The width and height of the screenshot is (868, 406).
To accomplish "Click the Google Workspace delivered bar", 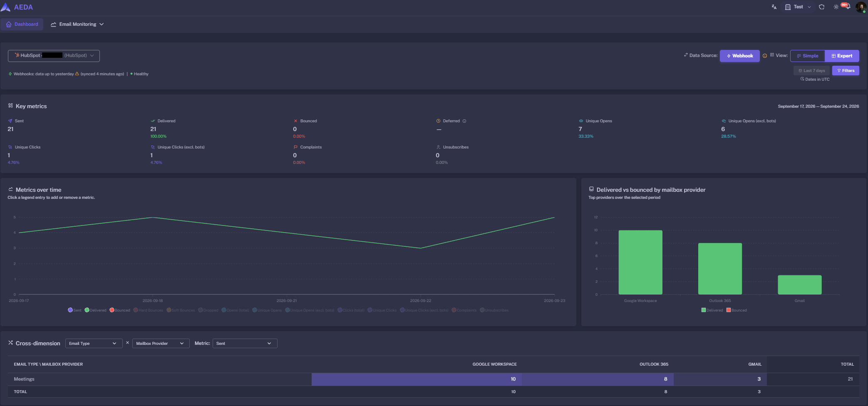I will 640,262.
